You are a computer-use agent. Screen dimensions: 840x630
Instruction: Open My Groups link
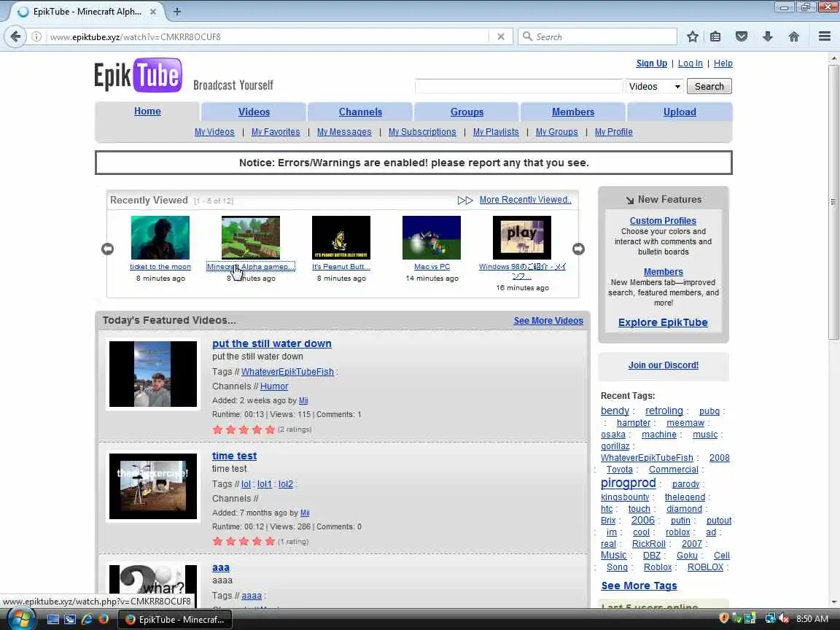click(x=556, y=132)
